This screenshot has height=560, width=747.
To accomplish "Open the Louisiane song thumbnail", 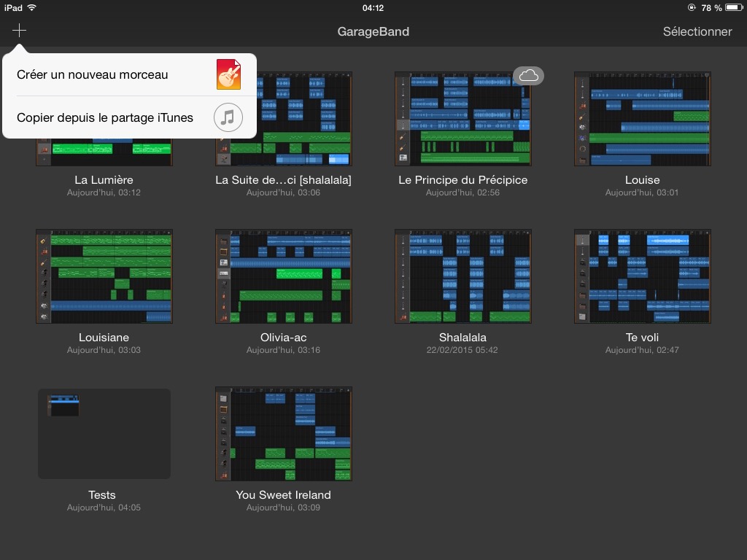I will click(x=104, y=276).
